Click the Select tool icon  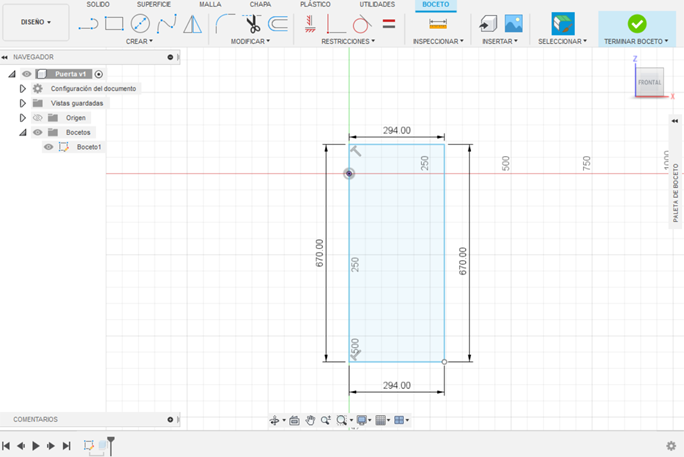563,24
